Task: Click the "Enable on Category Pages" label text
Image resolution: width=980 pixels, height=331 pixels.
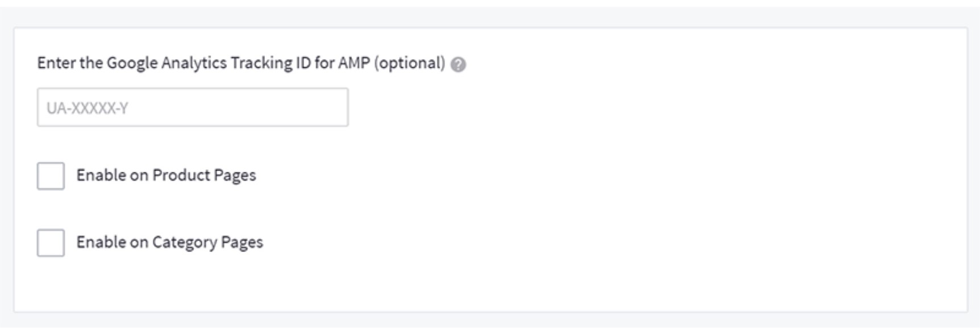Action: point(169,242)
